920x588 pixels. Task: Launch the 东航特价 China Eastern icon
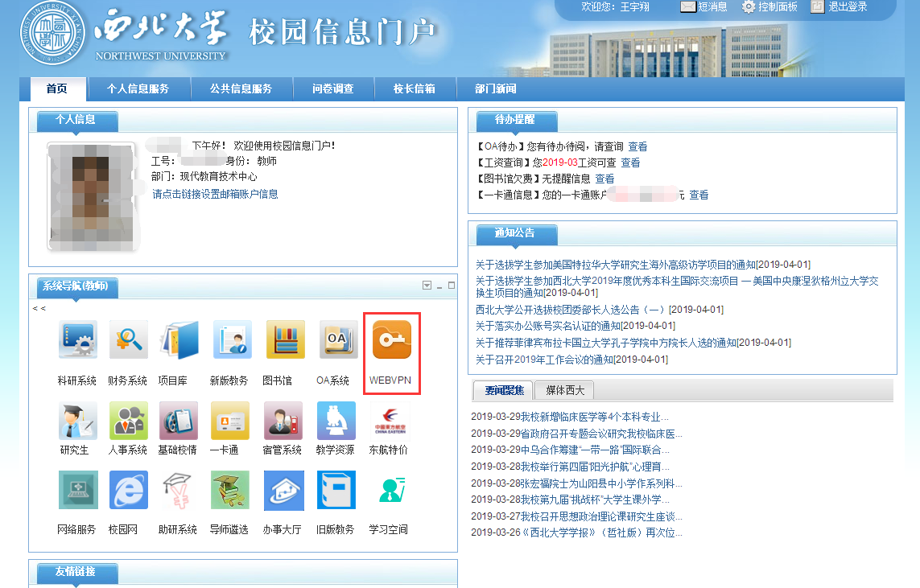tap(390, 421)
